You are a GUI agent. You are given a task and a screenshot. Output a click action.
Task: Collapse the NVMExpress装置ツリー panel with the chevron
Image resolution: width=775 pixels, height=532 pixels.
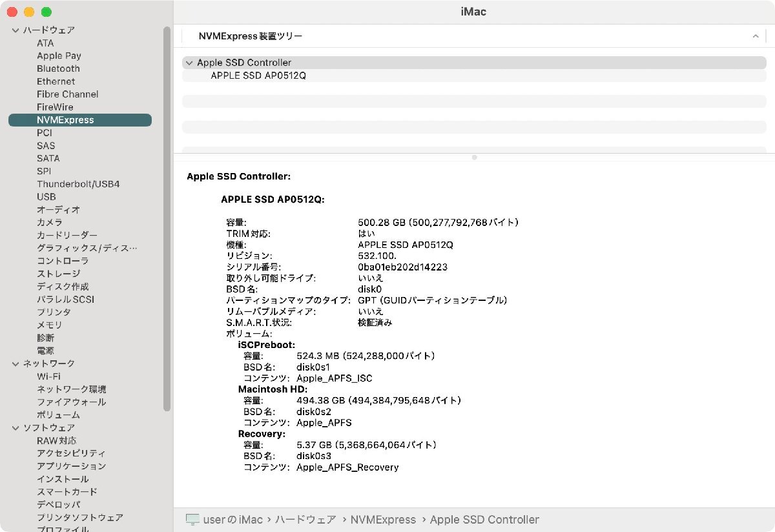tap(756, 36)
